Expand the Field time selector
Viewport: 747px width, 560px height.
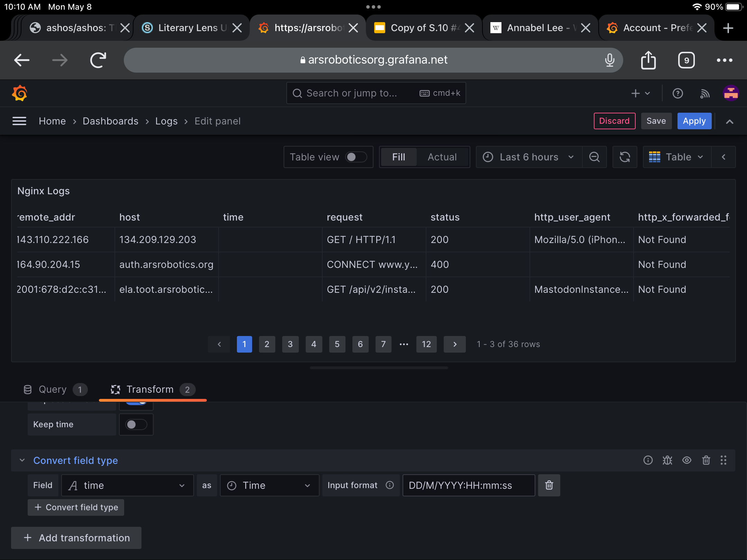(x=127, y=485)
